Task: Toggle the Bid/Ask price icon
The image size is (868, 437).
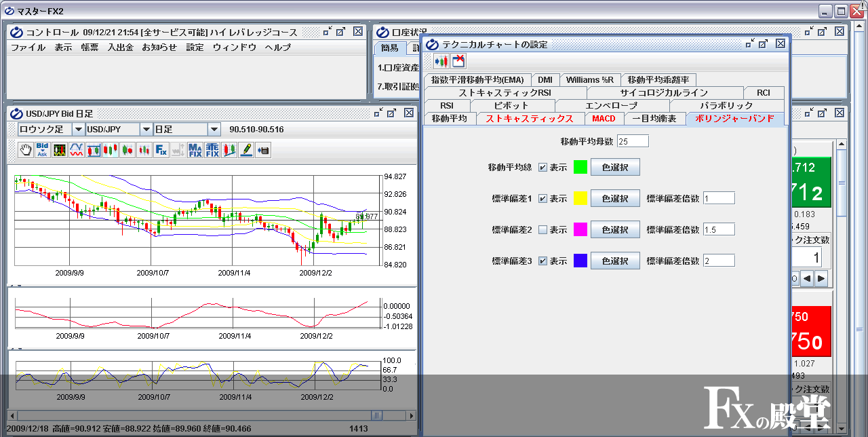Action: click(x=42, y=150)
